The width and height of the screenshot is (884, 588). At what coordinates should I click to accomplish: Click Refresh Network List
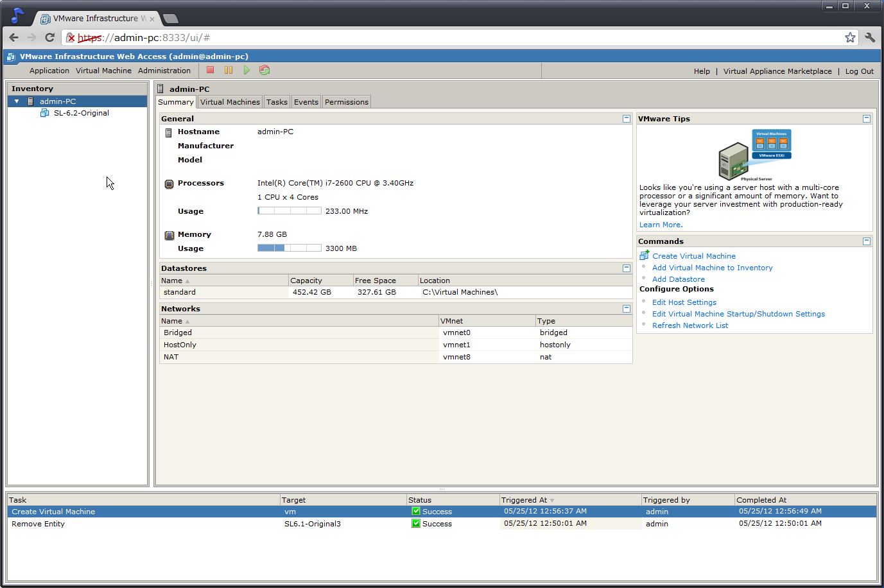click(690, 325)
